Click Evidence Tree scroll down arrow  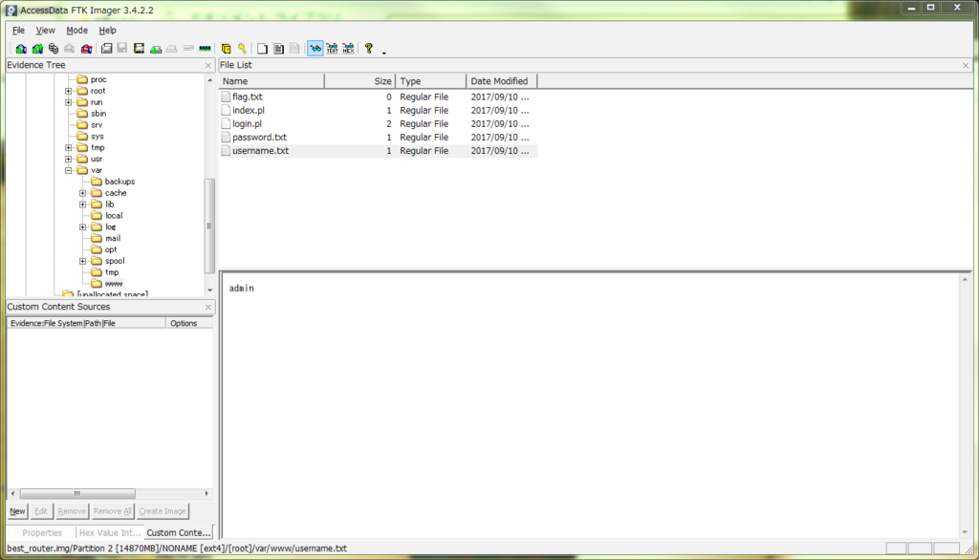[209, 291]
